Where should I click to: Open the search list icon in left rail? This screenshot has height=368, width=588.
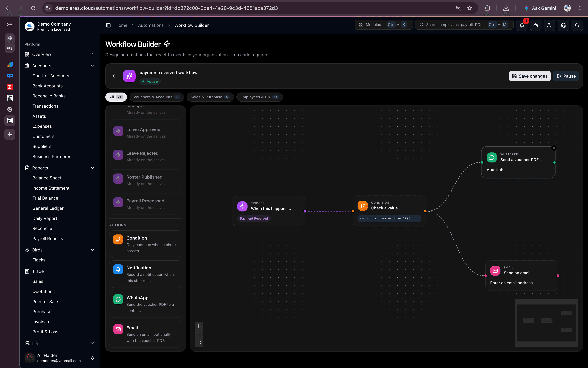point(10,48)
